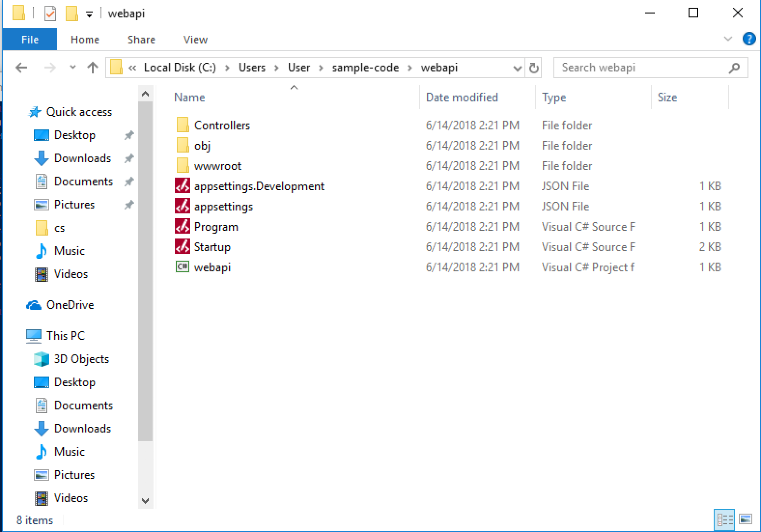Expand the ribbon chevron
Screen dimensions: 761x532
[x=728, y=39]
